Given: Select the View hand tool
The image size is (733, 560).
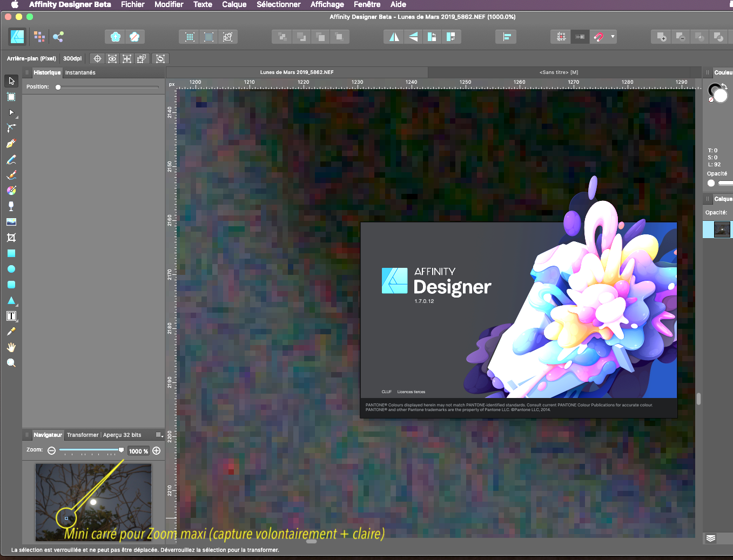Looking at the screenshot, I should (x=11, y=347).
